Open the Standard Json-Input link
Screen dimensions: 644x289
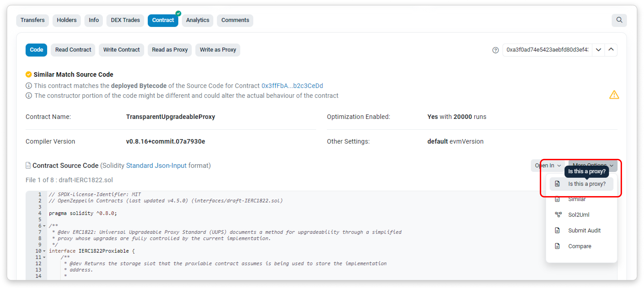point(156,165)
